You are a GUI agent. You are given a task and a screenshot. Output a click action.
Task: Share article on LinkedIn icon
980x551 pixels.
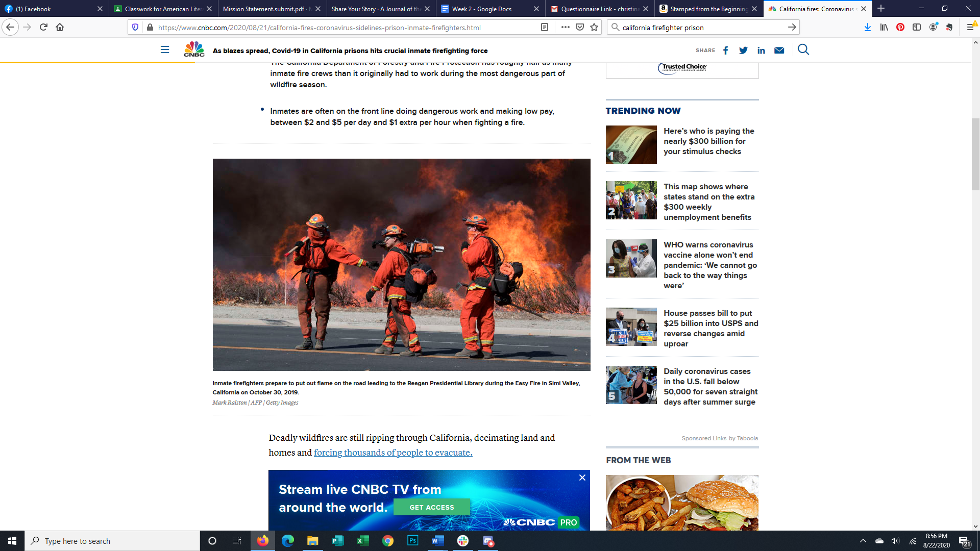761,50
